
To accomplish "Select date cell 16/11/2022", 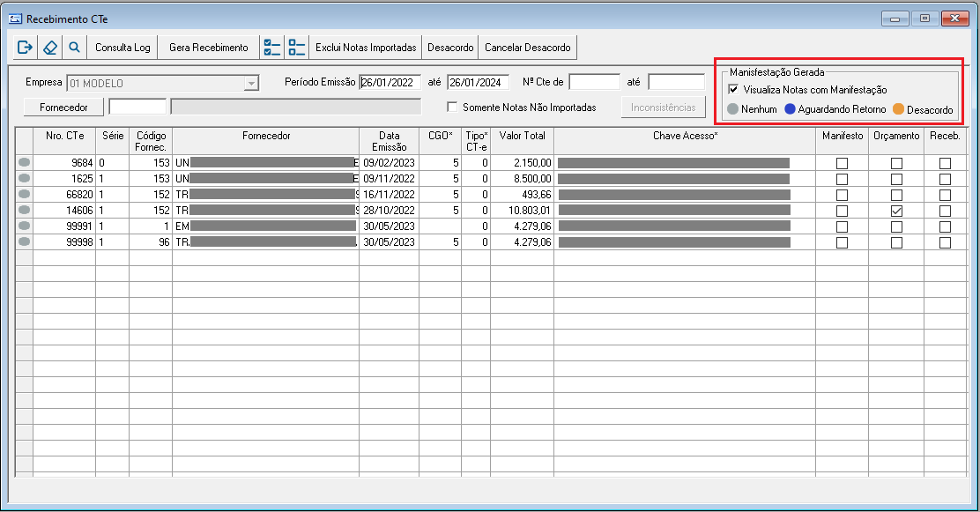I will pos(389,195).
